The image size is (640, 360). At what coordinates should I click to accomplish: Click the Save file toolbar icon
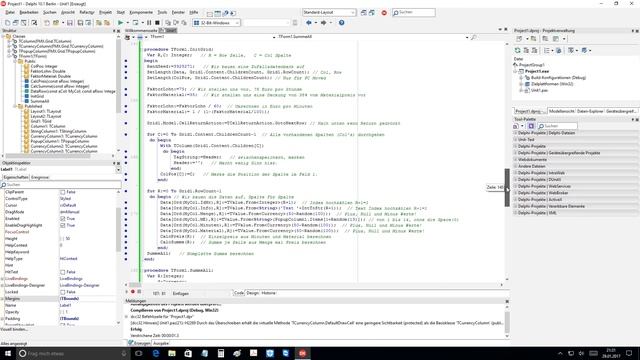click(70, 23)
